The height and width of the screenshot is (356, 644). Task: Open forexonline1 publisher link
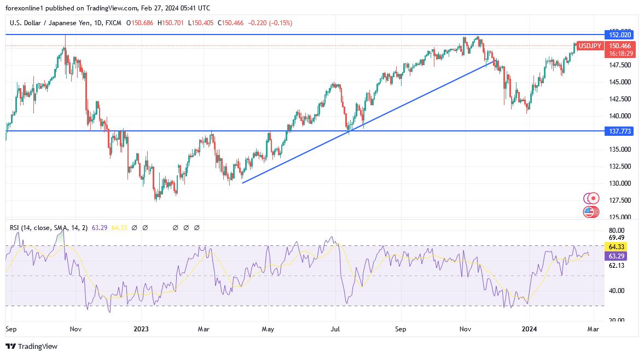(25, 8)
